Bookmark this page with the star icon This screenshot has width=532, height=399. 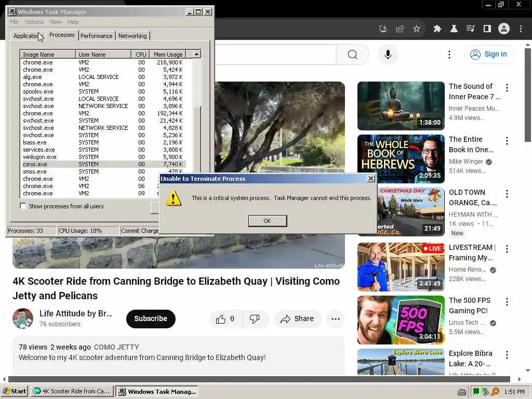pyautogui.click(x=417, y=29)
